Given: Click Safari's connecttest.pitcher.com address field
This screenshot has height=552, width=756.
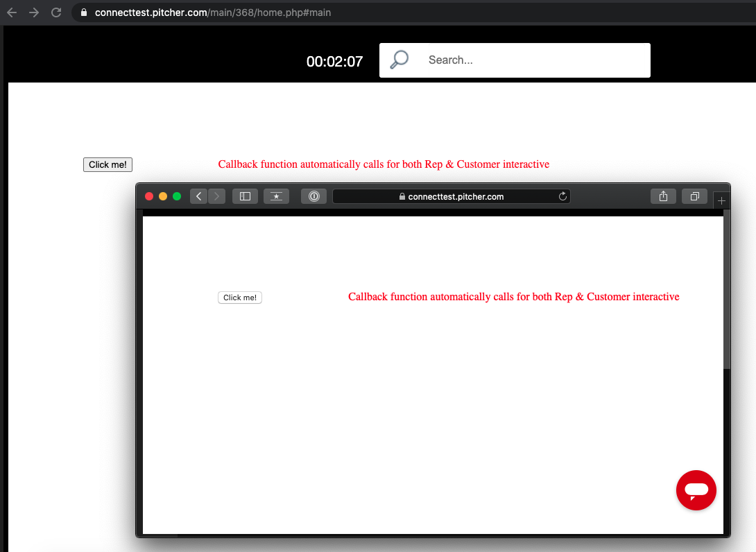Looking at the screenshot, I should [451, 196].
